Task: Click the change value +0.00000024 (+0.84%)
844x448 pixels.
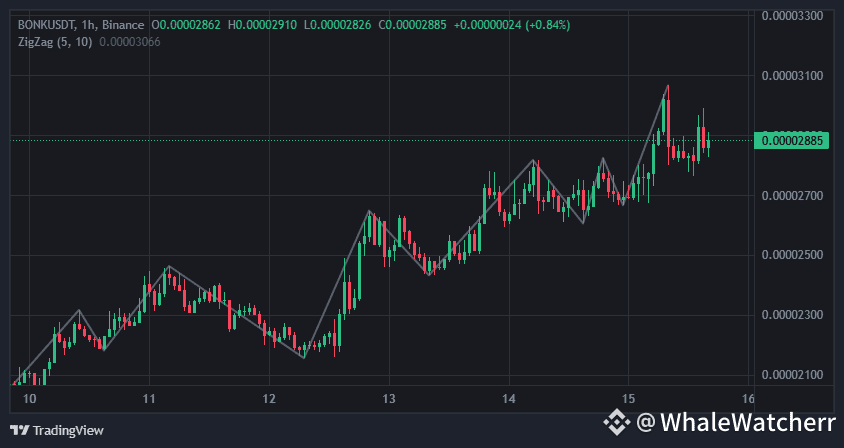Action: [512, 25]
